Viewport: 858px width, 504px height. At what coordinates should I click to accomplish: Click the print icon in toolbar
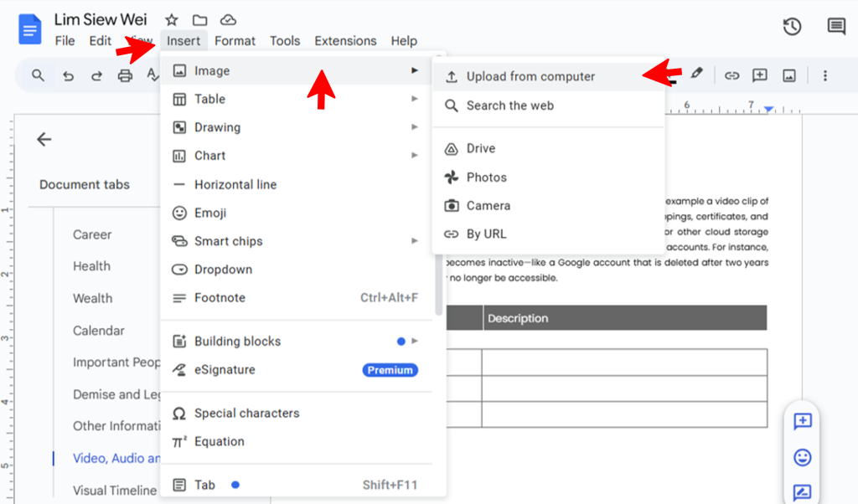pyautogui.click(x=125, y=76)
